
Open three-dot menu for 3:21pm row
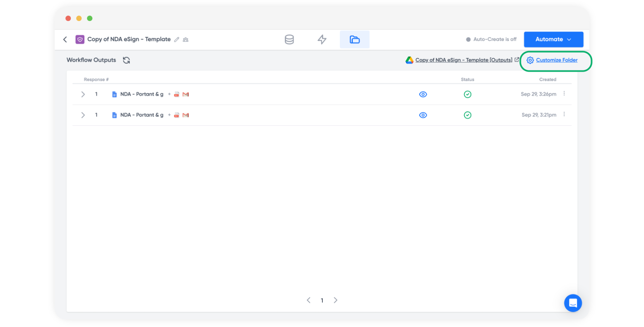click(564, 115)
